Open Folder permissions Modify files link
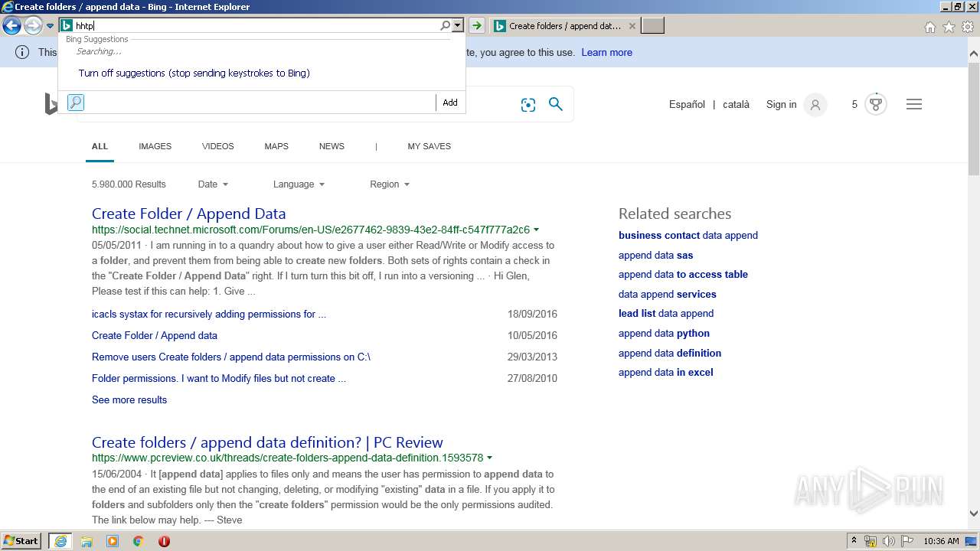 click(x=219, y=379)
